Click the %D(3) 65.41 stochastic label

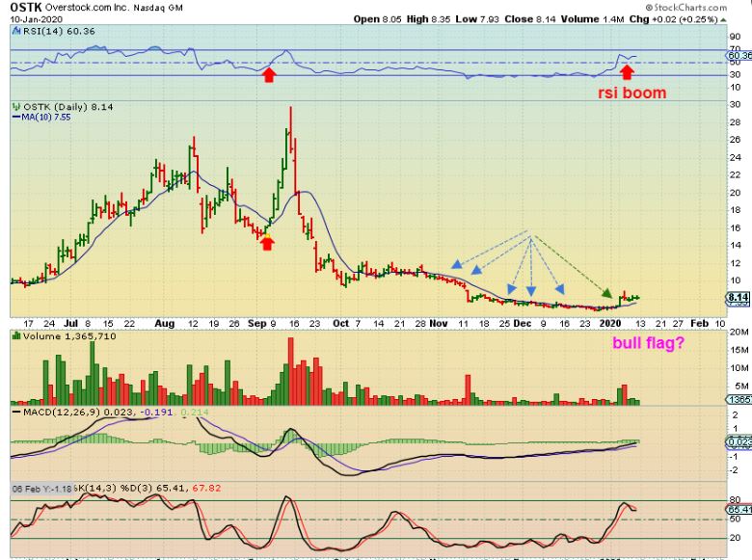coord(155,488)
